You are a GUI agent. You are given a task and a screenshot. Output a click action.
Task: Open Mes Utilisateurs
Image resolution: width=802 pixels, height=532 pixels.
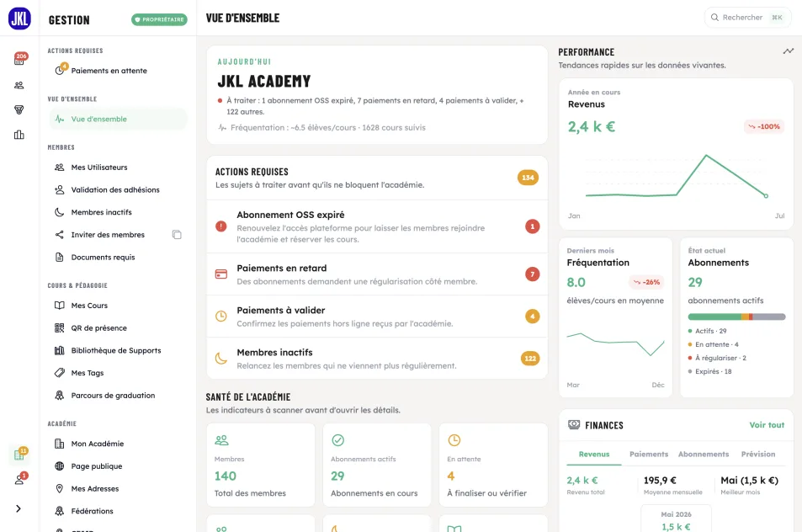(x=118, y=168)
